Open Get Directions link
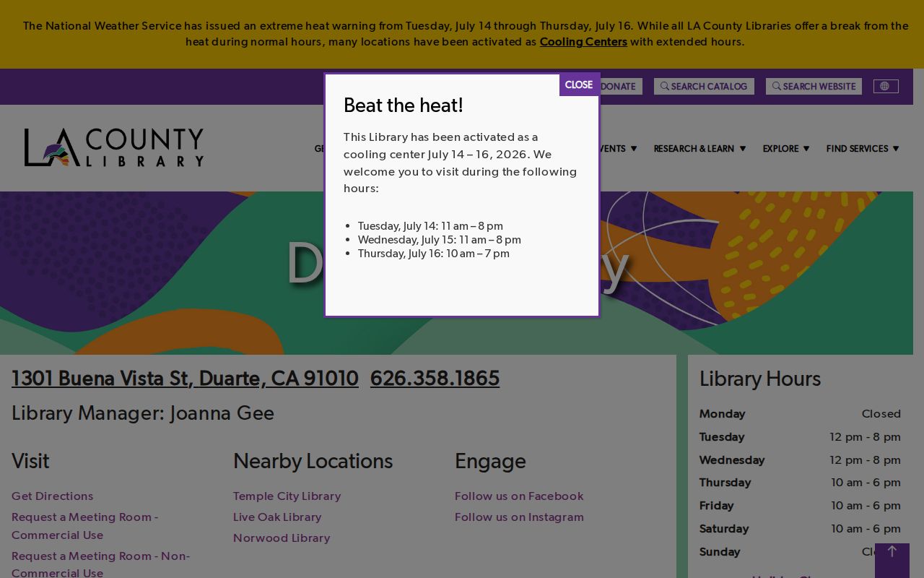The image size is (924, 578). point(52,496)
